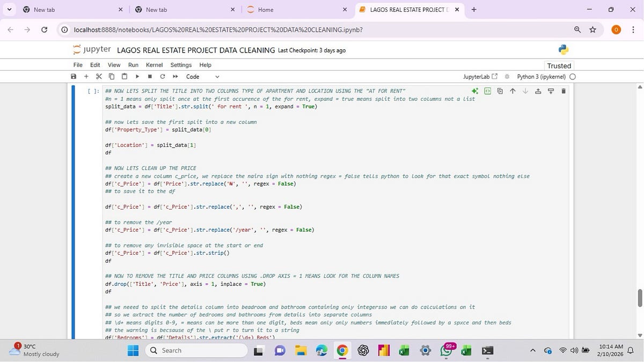Click the green code bracket icon in cell toolbar

point(487,91)
